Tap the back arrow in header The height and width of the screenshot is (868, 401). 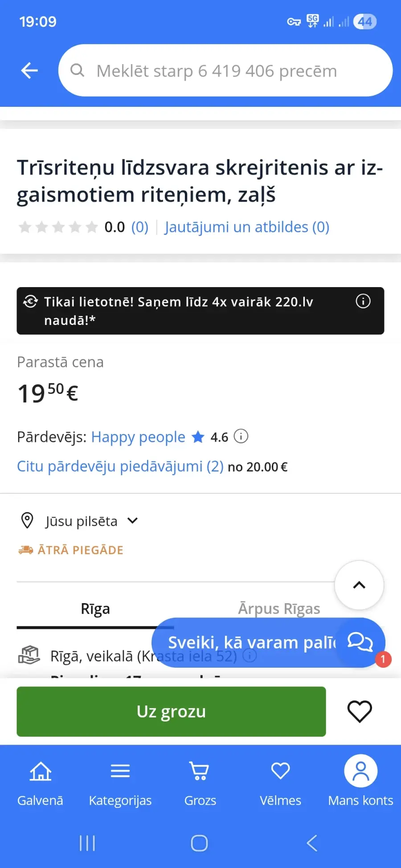pyautogui.click(x=29, y=70)
